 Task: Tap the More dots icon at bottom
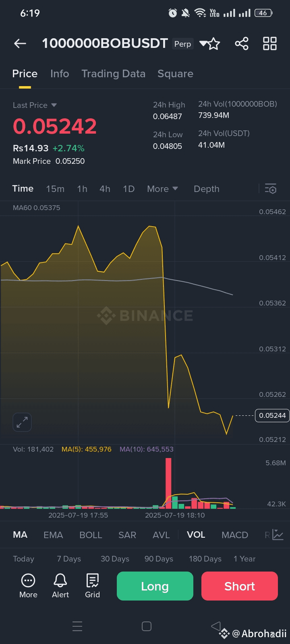point(28,586)
